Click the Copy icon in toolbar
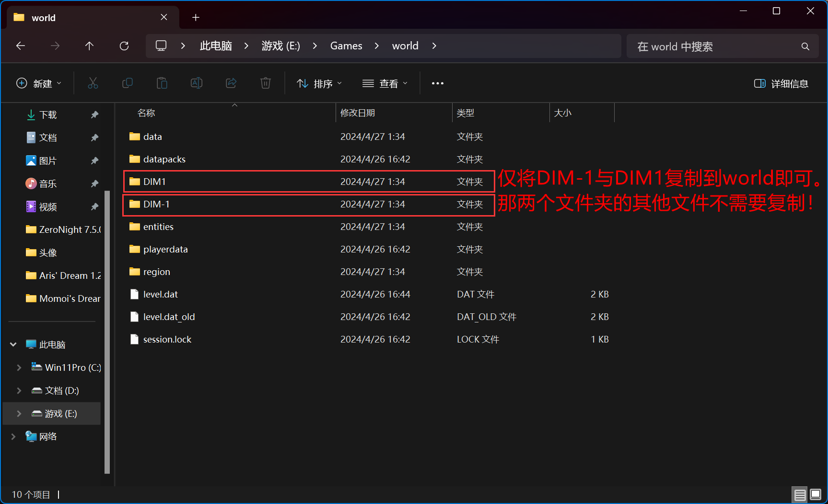The width and height of the screenshot is (828, 504). (x=128, y=83)
